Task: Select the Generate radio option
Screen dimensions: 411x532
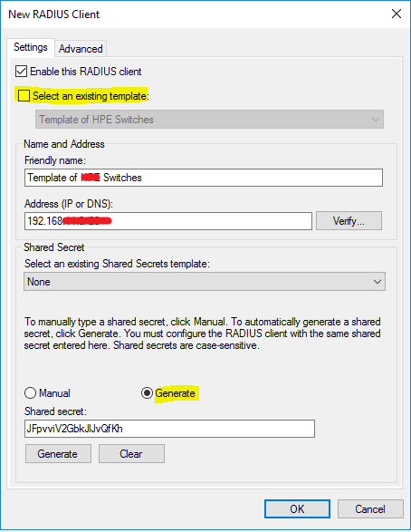Action: [147, 393]
